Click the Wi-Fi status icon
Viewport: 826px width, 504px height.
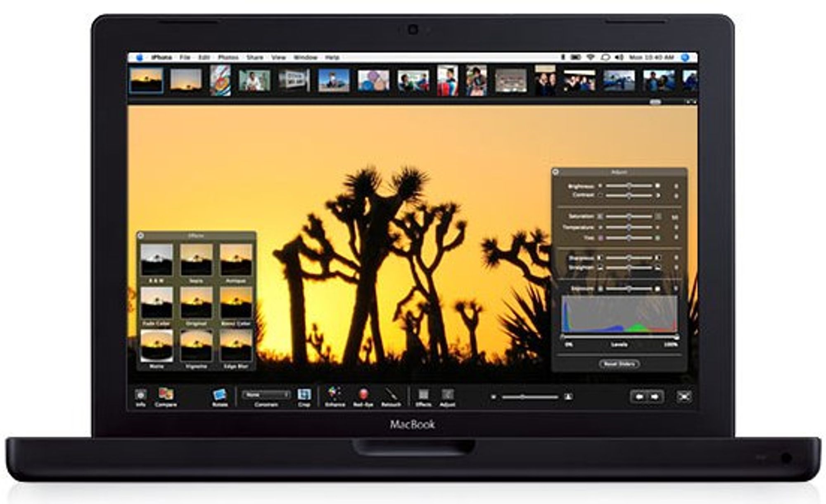591,57
